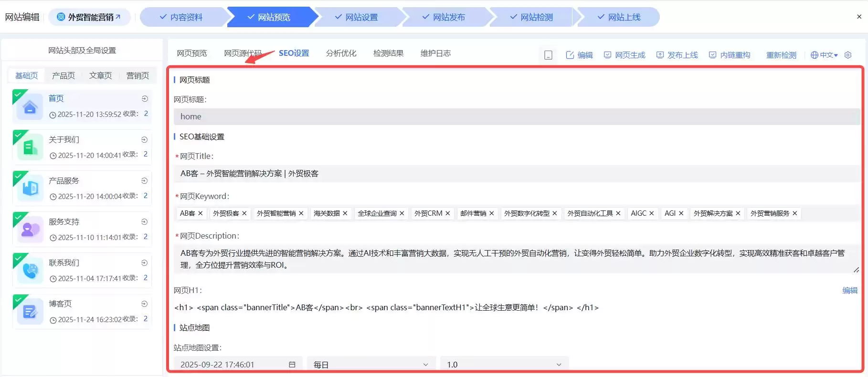Screen dimensions: 868x377
Task: Click the 关于我们 page green icon
Action: tap(30, 148)
